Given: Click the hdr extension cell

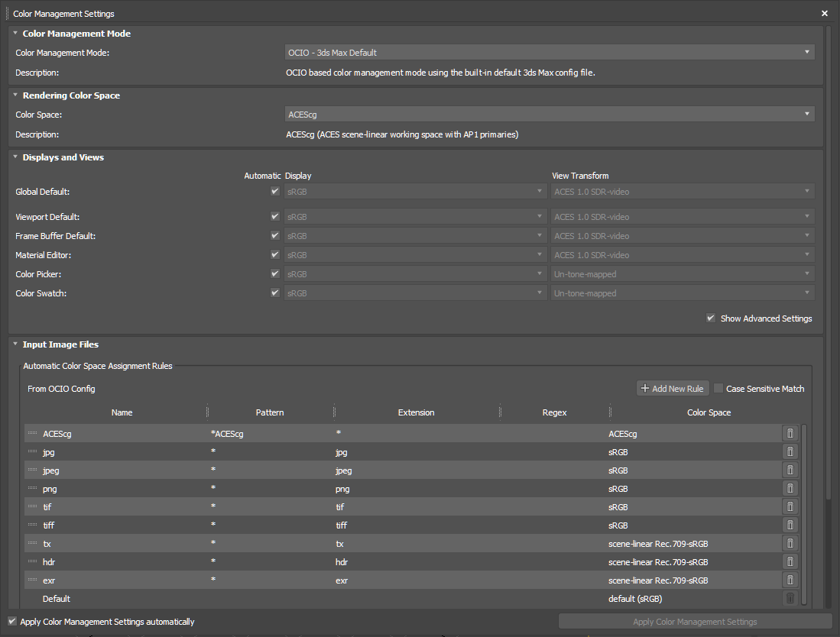Looking at the screenshot, I should click(341, 562).
